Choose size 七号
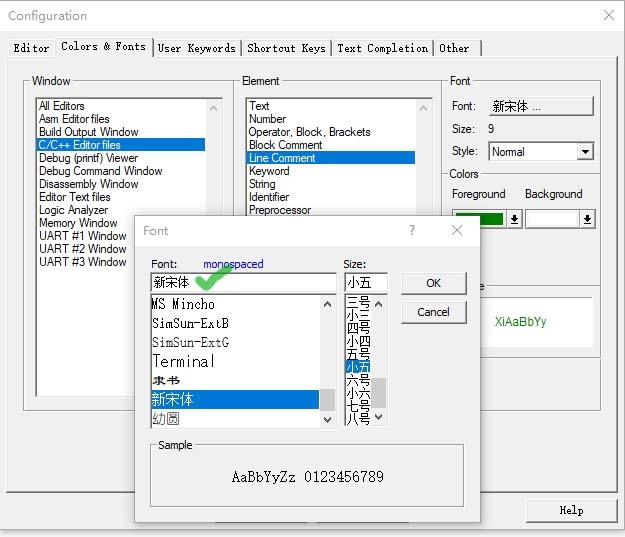The image size is (625, 537). (x=358, y=406)
